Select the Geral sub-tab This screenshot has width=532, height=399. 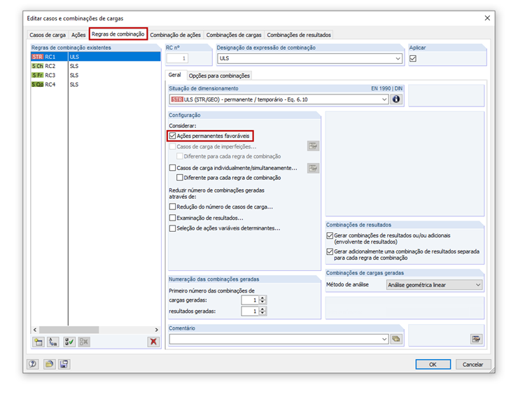[175, 75]
